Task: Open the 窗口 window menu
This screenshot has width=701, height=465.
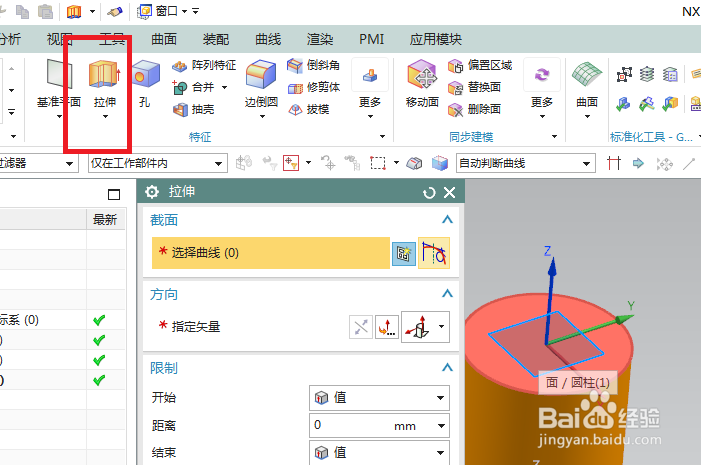Action: pyautogui.click(x=168, y=11)
